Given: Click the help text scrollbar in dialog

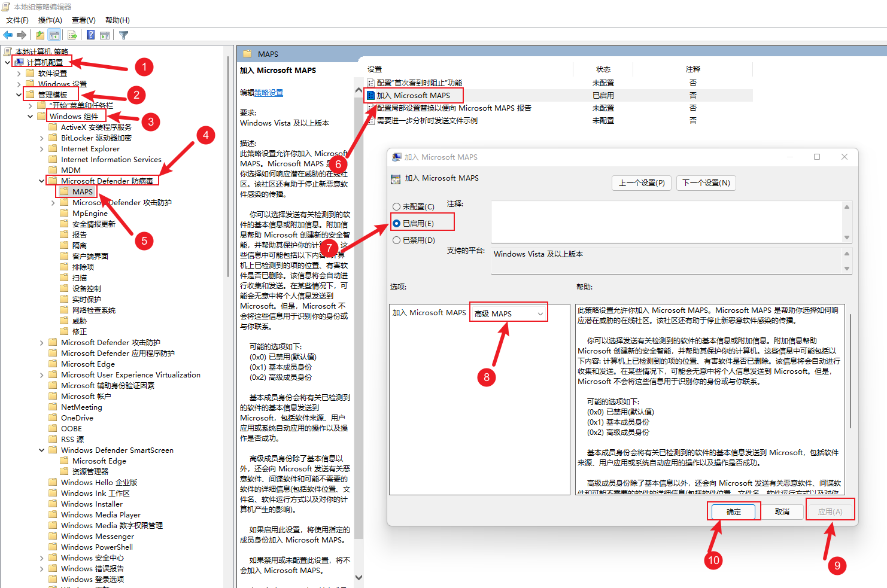Looking at the screenshot, I should [850, 371].
